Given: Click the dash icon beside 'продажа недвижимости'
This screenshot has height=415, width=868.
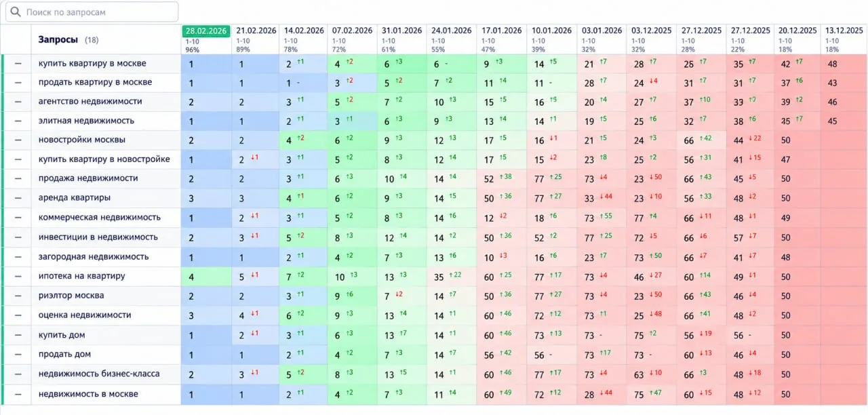Looking at the screenshot, I should click(18, 178).
